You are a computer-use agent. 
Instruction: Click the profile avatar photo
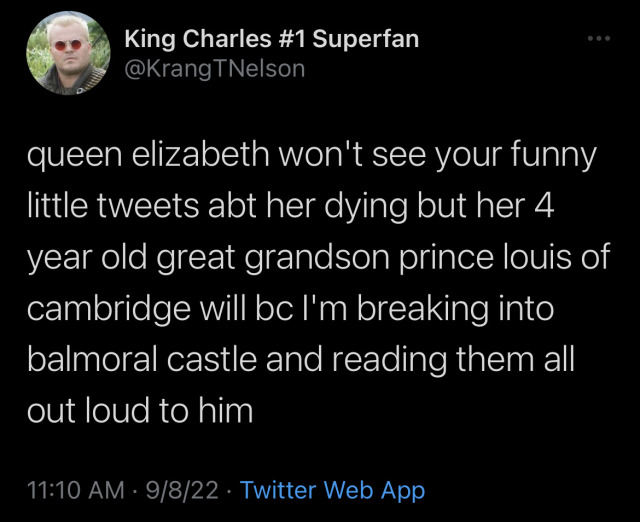(x=66, y=55)
